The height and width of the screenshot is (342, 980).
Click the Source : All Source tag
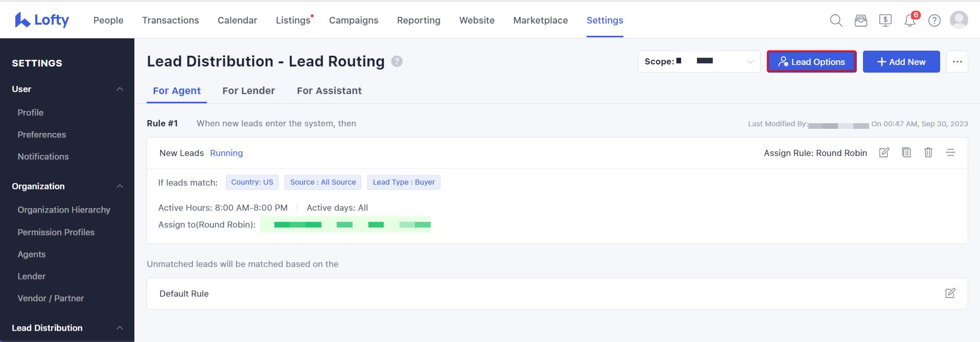(323, 182)
